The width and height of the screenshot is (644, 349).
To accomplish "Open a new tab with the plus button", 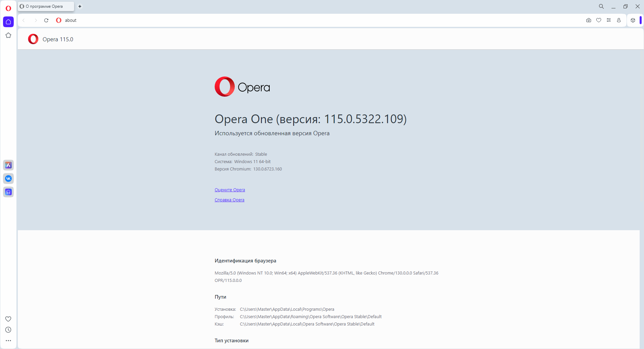I will [x=80, y=6].
